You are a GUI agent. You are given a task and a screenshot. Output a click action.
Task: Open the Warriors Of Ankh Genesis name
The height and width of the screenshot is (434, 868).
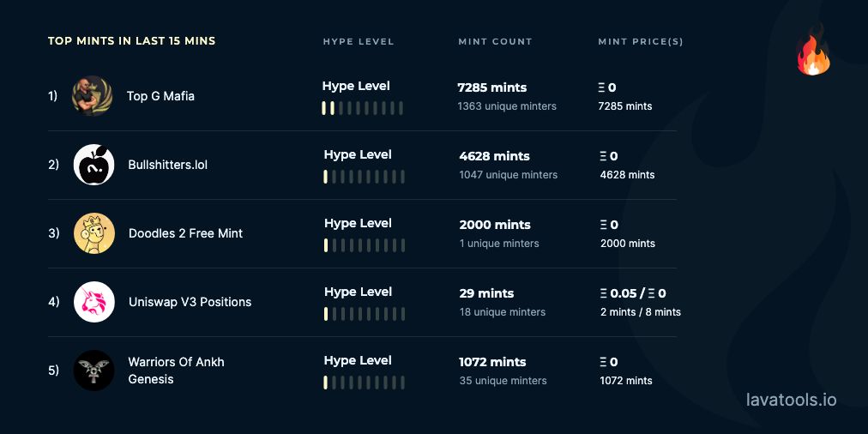pos(176,371)
